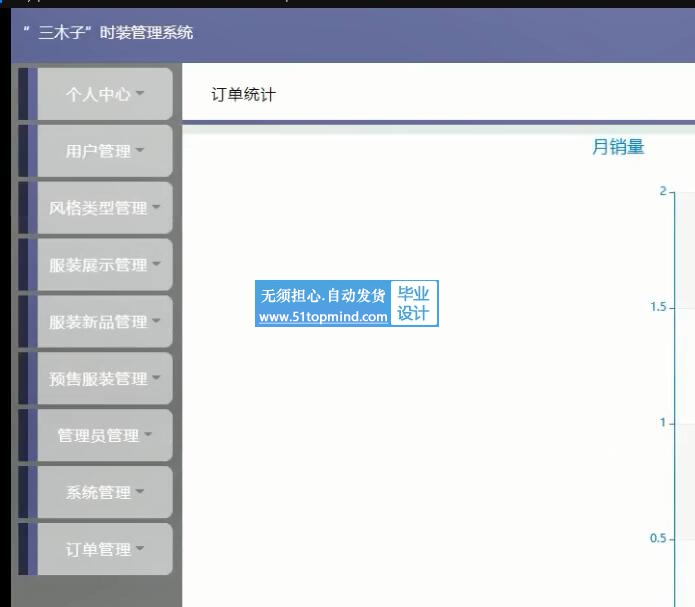Click the 管理员管理 dropdown caret
The height and width of the screenshot is (607, 695).
pyautogui.click(x=148, y=435)
